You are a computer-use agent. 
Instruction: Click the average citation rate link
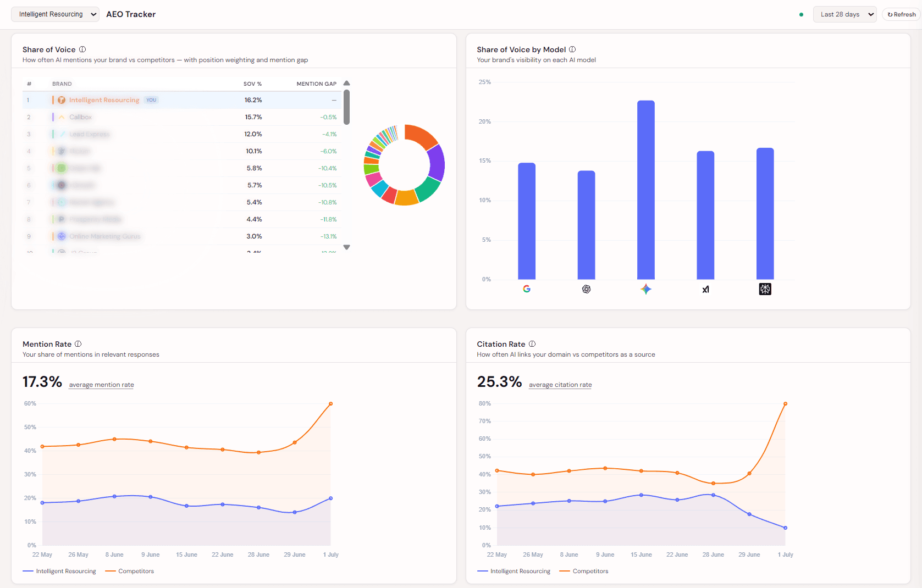[560, 385]
